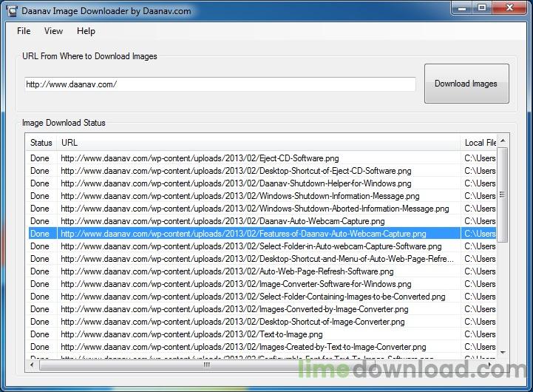
Task: Click the Download Images button
Action: coord(466,84)
